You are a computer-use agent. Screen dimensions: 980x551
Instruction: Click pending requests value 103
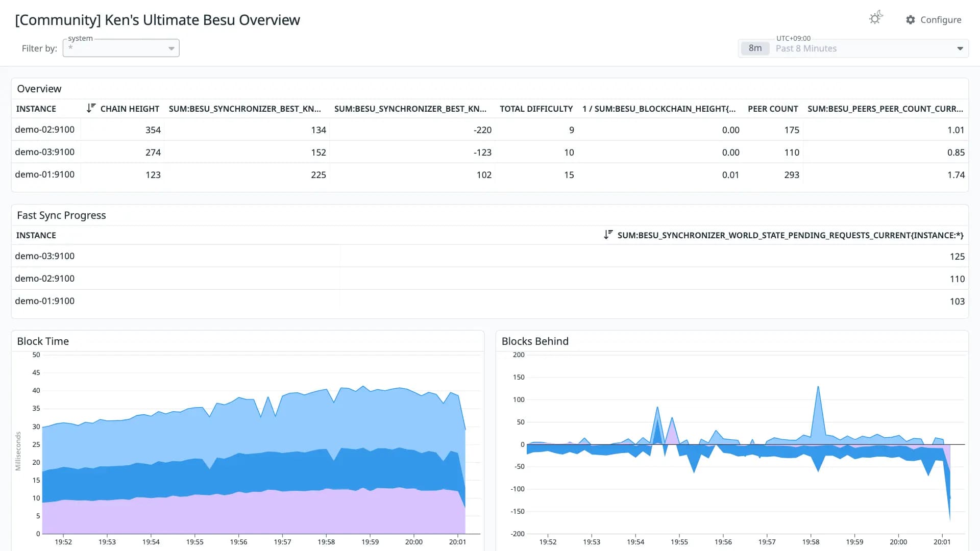957,302
